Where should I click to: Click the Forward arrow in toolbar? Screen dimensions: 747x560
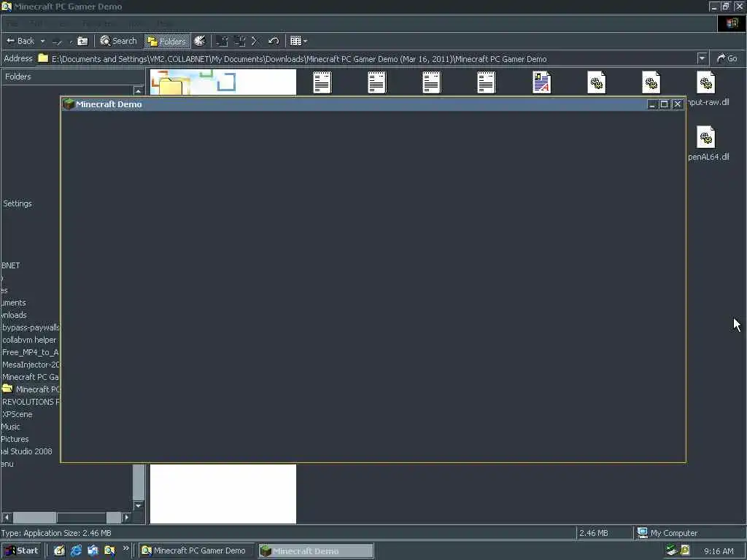(57, 42)
